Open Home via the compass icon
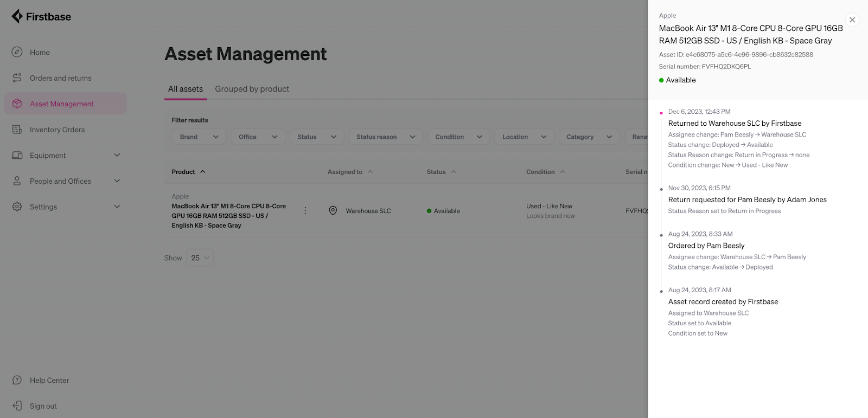The width and height of the screenshot is (868, 418). click(17, 52)
